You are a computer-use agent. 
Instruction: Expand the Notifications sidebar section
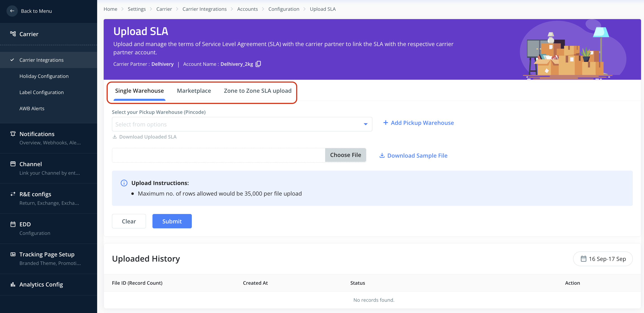[x=37, y=134]
